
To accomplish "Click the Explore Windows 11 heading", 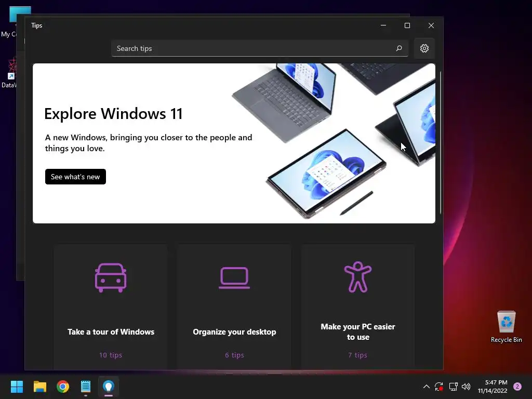I will (x=113, y=114).
